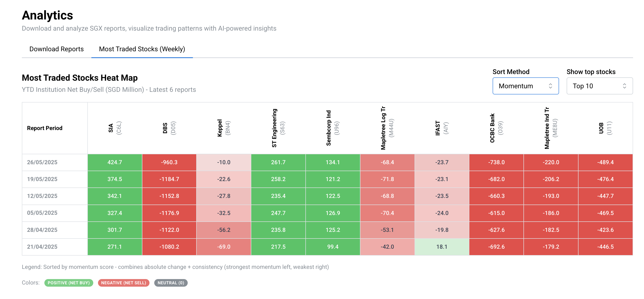Click the DBS cell showing -1176.9

point(169,213)
